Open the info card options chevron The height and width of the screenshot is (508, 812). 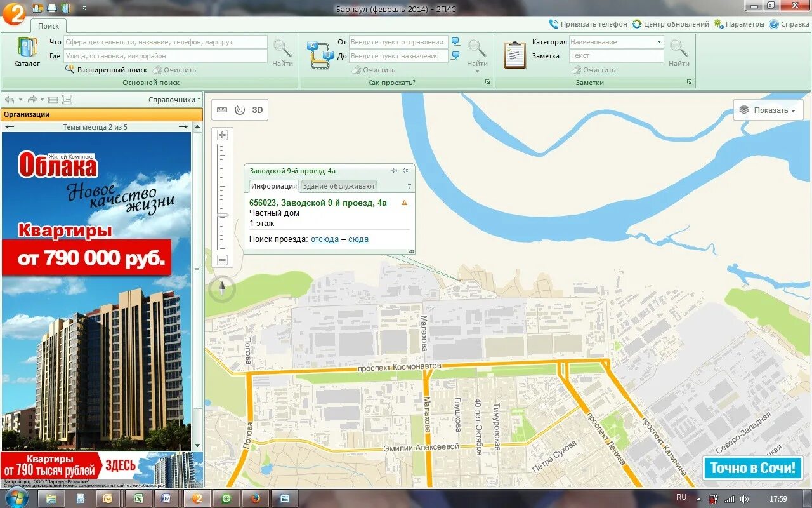409,187
